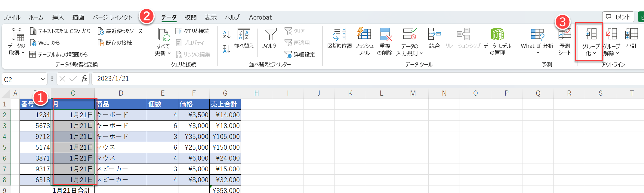Click the クリア filter button
Image resolution: width=644 pixels, height=193 pixels.
[x=295, y=31]
